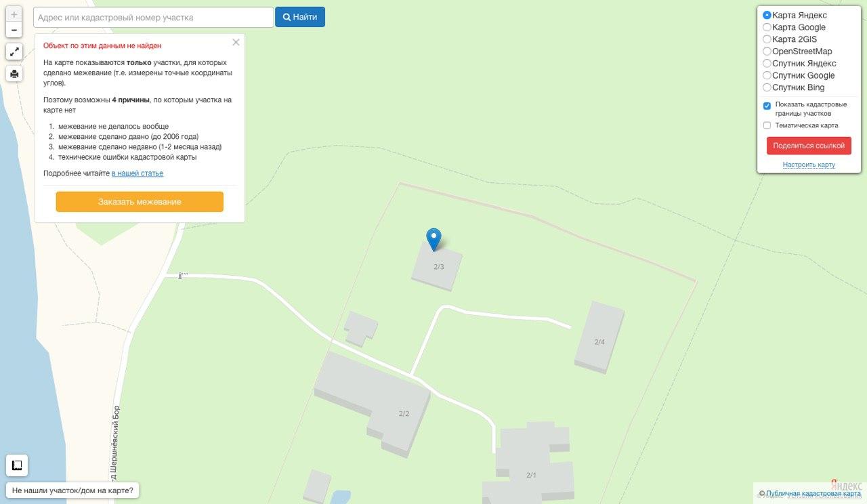Select OpenStreetMap radio option
Screen dimensions: 867x504
[767, 51]
